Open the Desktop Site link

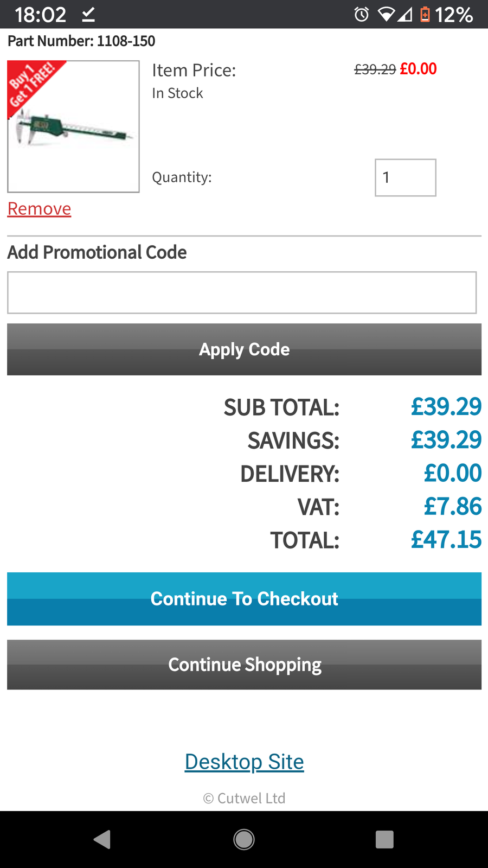pos(244,762)
